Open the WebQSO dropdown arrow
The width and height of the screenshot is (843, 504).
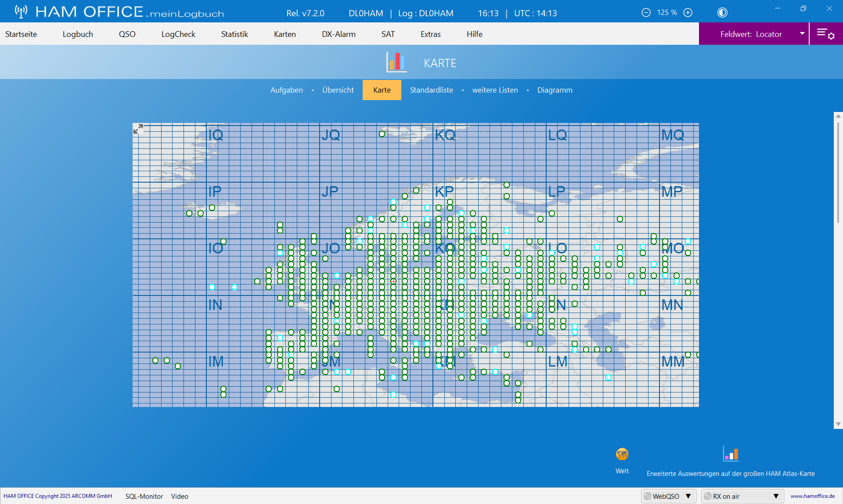tap(688, 496)
